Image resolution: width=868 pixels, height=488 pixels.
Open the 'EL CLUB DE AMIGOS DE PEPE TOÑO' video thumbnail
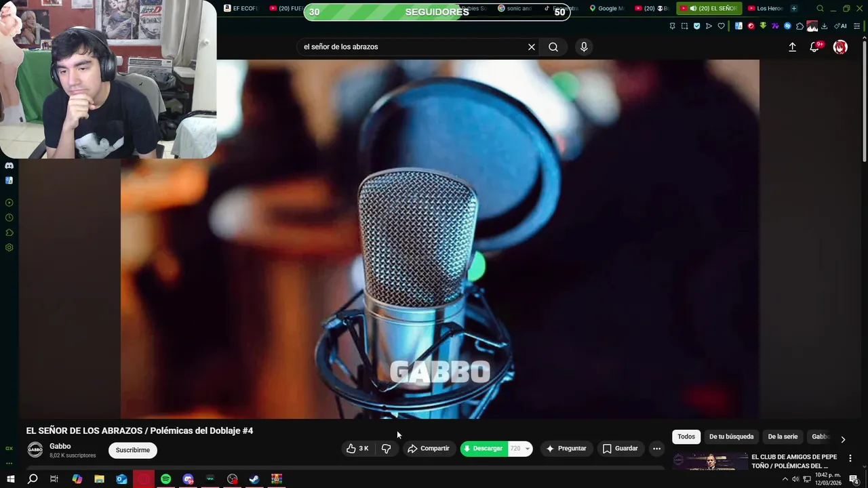click(x=710, y=462)
